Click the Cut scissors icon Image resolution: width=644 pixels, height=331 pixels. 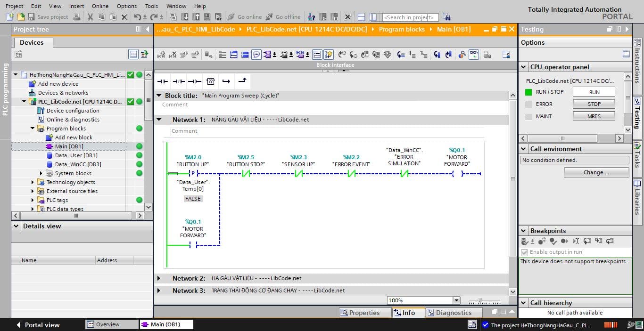(x=91, y=17)
